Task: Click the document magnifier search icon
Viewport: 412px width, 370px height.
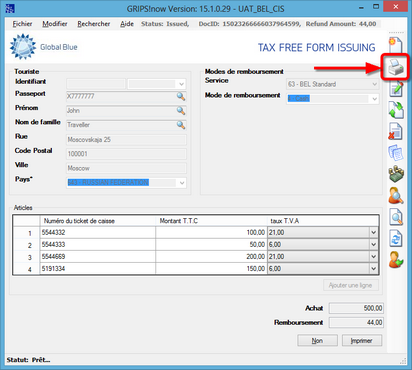Action: (396, 217)
